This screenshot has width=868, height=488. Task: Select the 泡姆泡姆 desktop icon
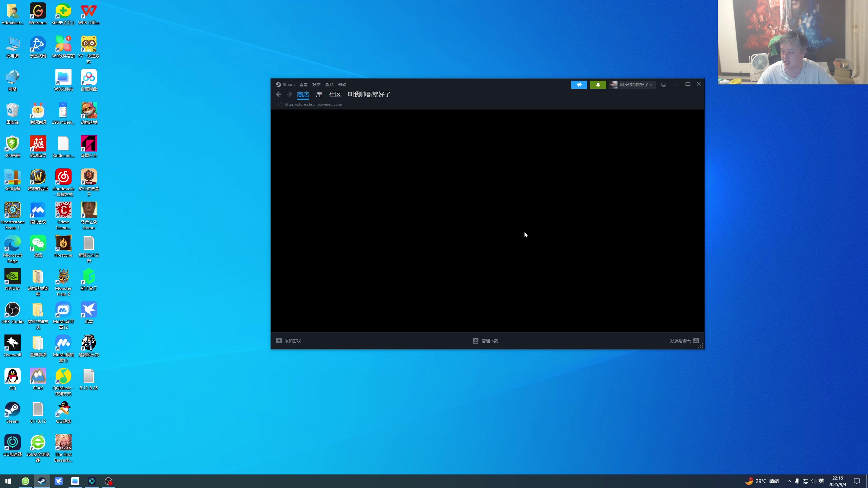[38, 114]
